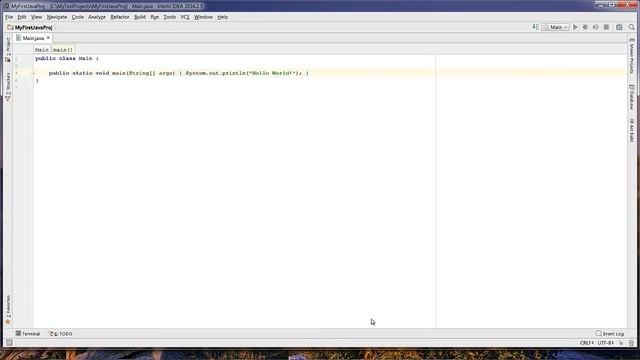
Task: Click code line 'public class Main {'
Action: coord(67,58)
